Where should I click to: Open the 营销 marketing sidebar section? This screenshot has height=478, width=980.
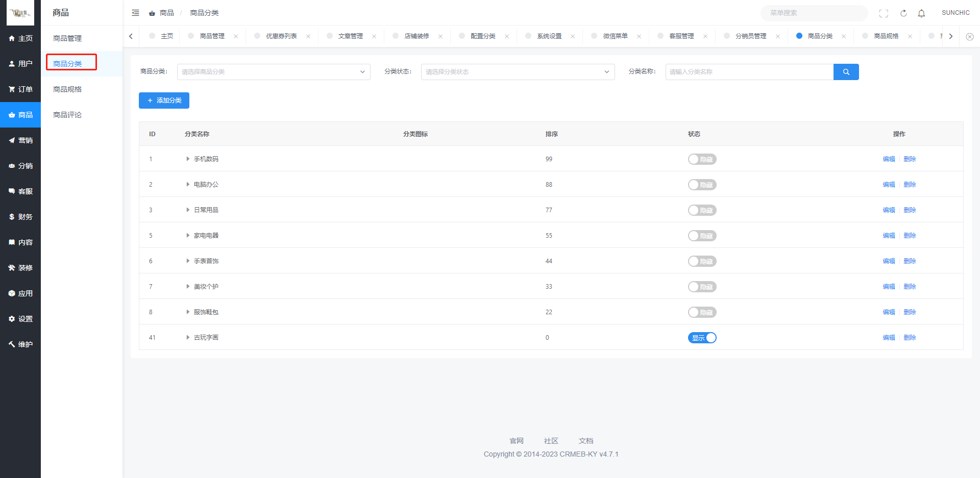pyautogui.click(x=20, y=140)
